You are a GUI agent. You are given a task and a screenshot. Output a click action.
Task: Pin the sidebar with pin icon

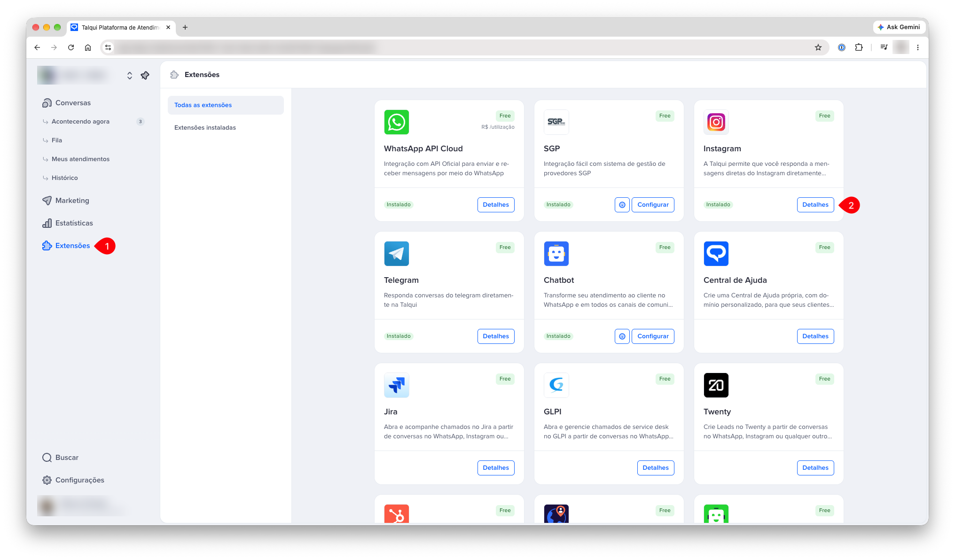click(145, 75)
